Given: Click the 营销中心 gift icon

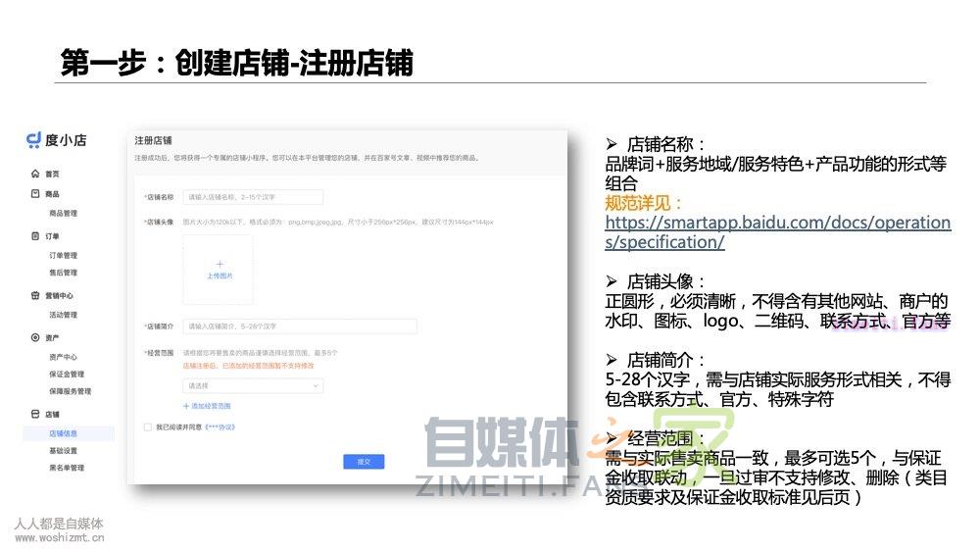Looking at the screenshot, I should coord(35,295).
